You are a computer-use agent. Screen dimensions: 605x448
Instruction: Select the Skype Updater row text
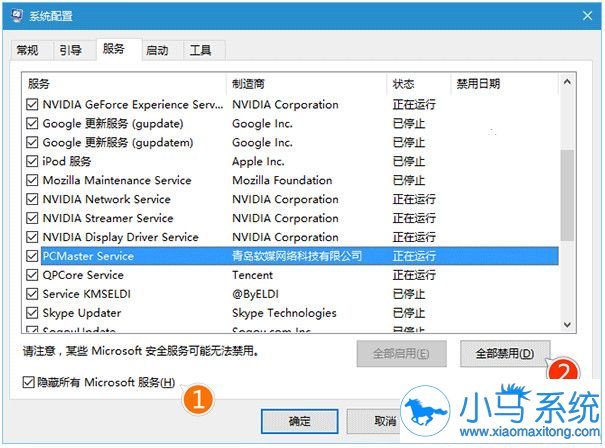point(82,313)
